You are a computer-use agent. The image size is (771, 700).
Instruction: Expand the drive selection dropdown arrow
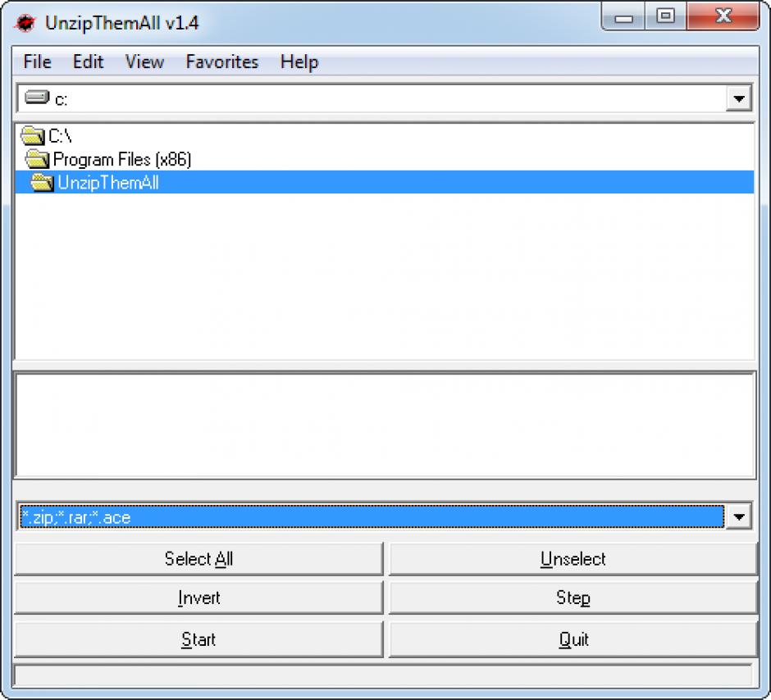coord(738,98)
